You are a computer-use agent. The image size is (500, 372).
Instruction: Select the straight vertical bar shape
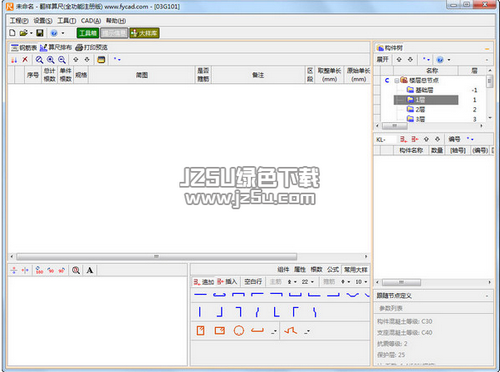pyautogui.click(x=200, y=312)
